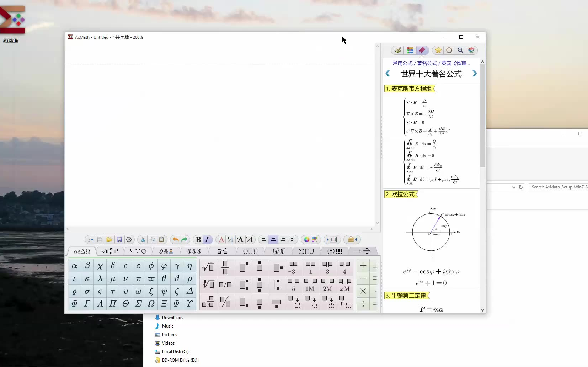Click the Undo icon
The height and width of the screenshot is (367, 588).
pyautogui.click(x=175, y=240)
